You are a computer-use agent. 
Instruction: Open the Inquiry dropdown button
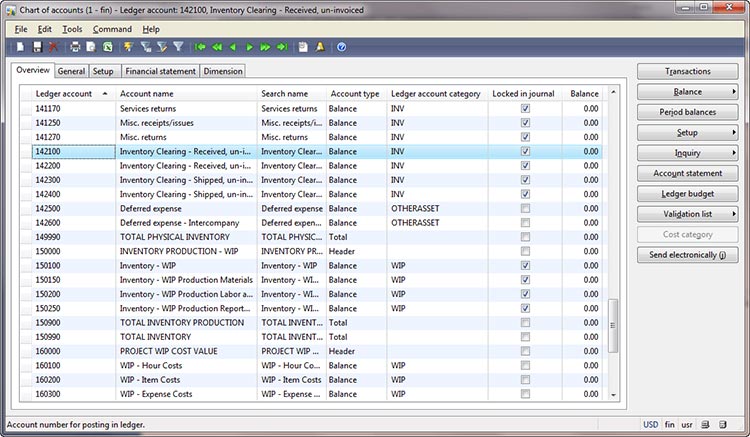pos(687,153)
